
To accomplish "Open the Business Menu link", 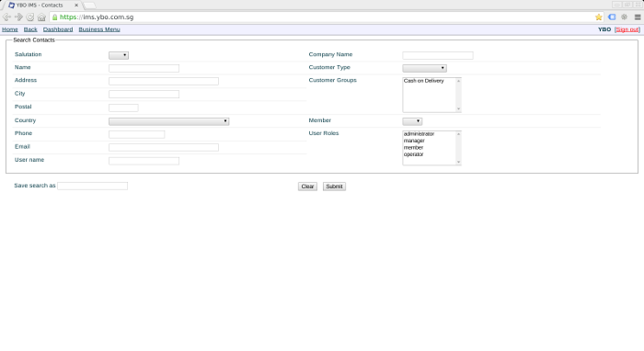I will coord(99,29).
